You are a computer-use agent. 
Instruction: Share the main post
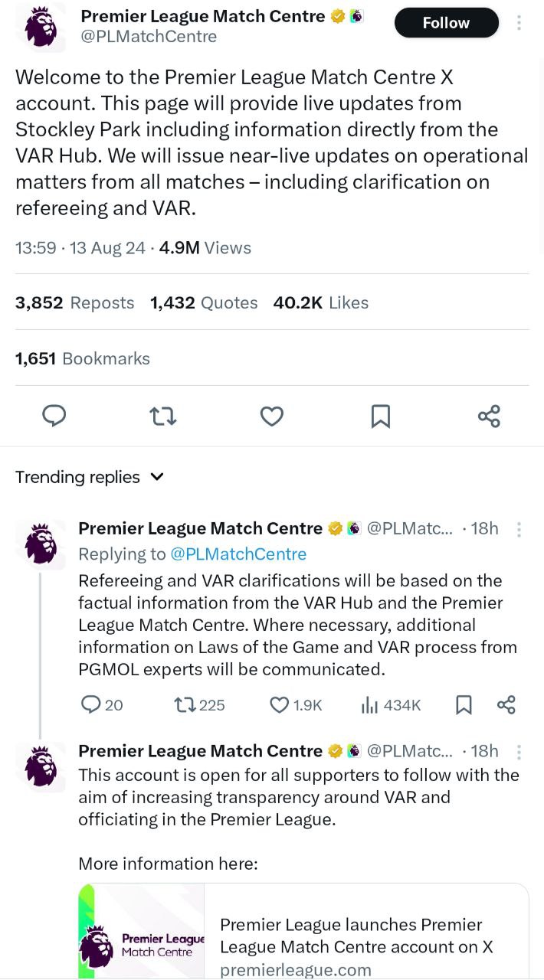click(489, 416)
